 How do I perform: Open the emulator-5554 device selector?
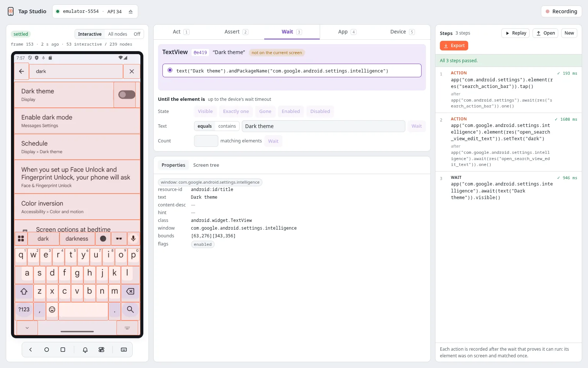[x=95, y=11]
